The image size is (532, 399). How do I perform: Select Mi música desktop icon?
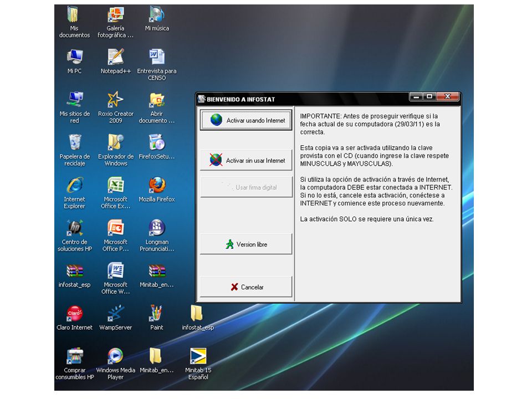(x=157, y=19)
